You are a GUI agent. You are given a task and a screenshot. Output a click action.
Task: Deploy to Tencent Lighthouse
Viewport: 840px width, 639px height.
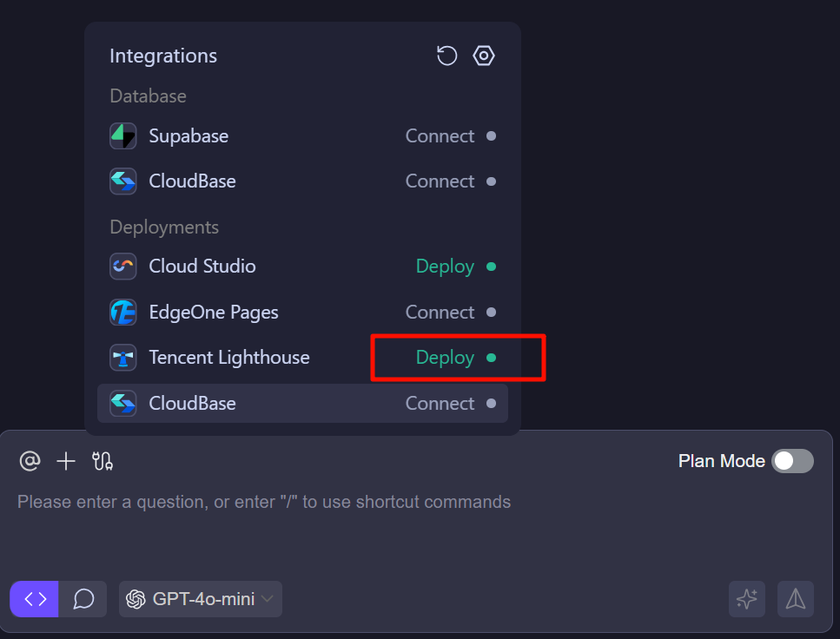[x=445, y=358]
